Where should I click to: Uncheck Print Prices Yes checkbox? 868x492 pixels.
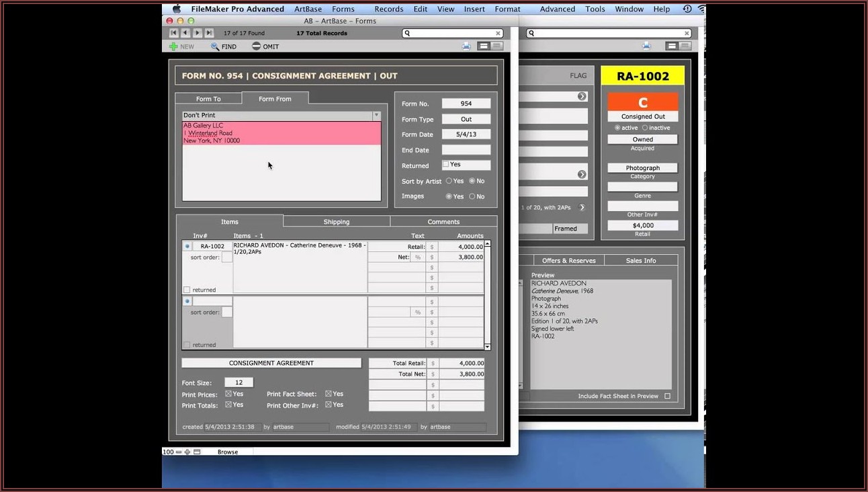click(x=228, y=394)
